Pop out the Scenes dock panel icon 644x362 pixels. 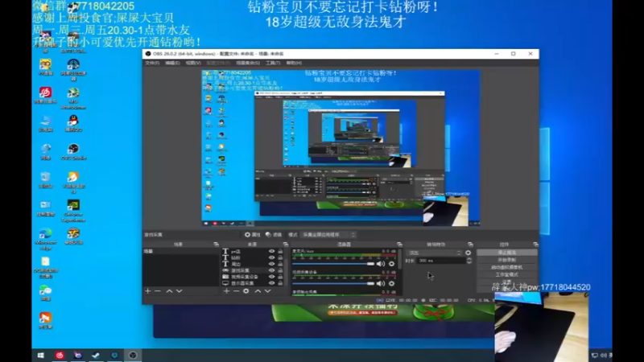point(216,245)
